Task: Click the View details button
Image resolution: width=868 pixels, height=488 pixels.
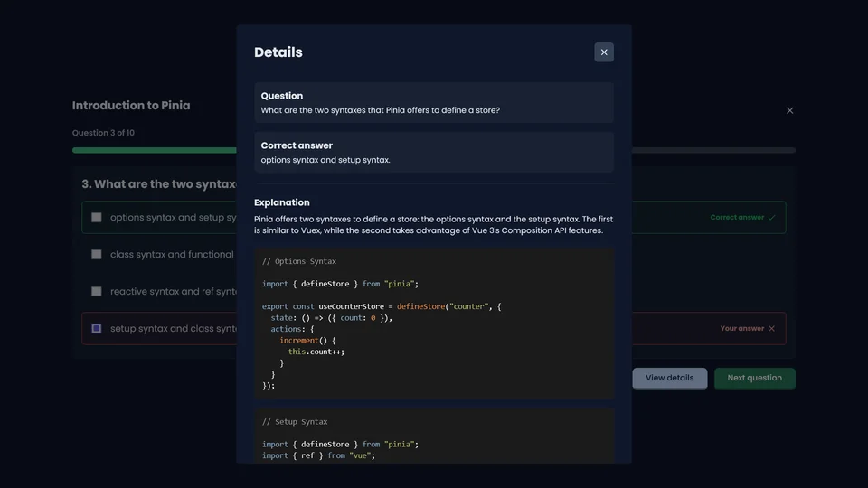Action: click(669, 378)
